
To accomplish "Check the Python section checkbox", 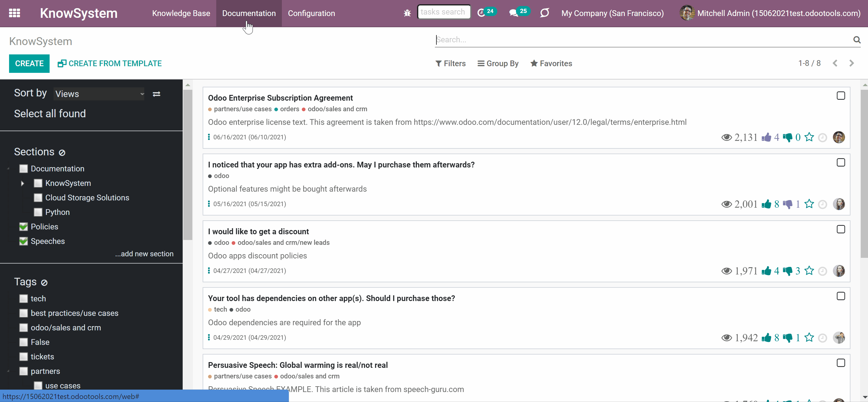I will pos(38,212).
